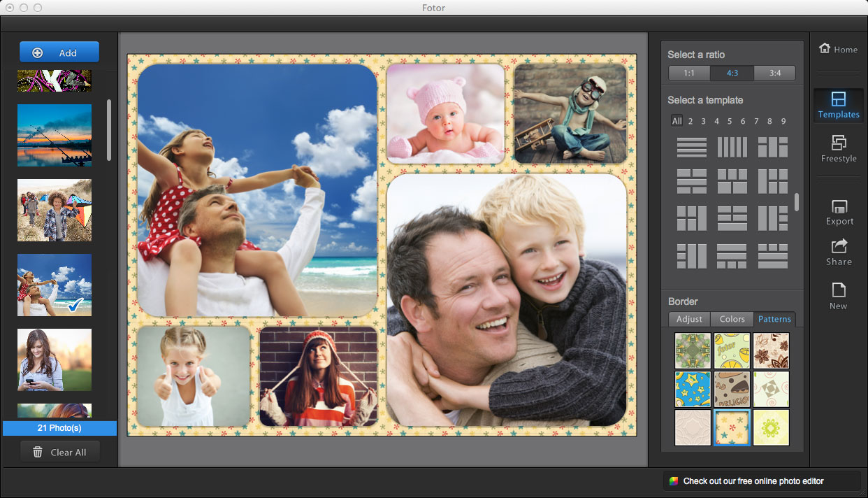Open the border Patterns tab
The width and height of the screenshot is (868, 498).
tap(774, 319)
